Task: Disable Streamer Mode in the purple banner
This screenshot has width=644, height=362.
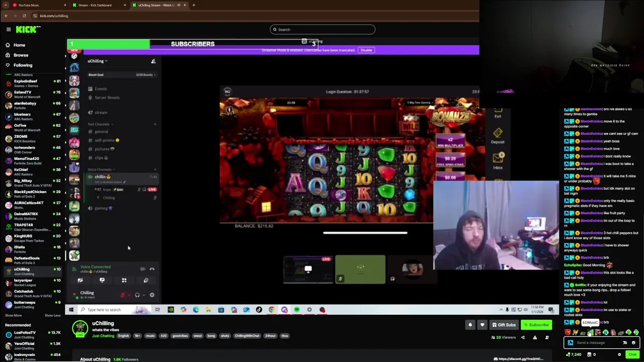Action: point(366,50)
